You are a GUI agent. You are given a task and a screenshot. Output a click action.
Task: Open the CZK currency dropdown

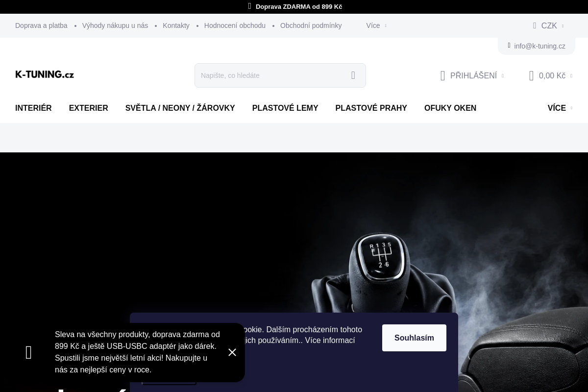pos(549,25)
